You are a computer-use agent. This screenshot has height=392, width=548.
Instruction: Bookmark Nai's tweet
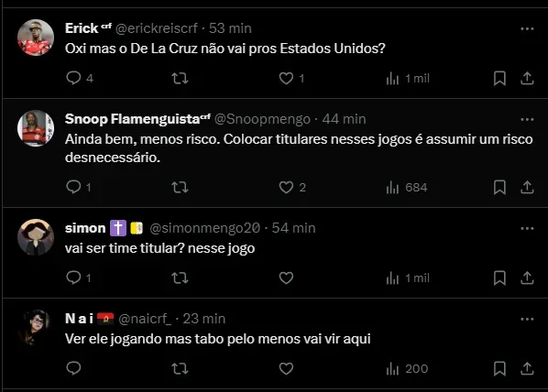click(x=499, y=368)
